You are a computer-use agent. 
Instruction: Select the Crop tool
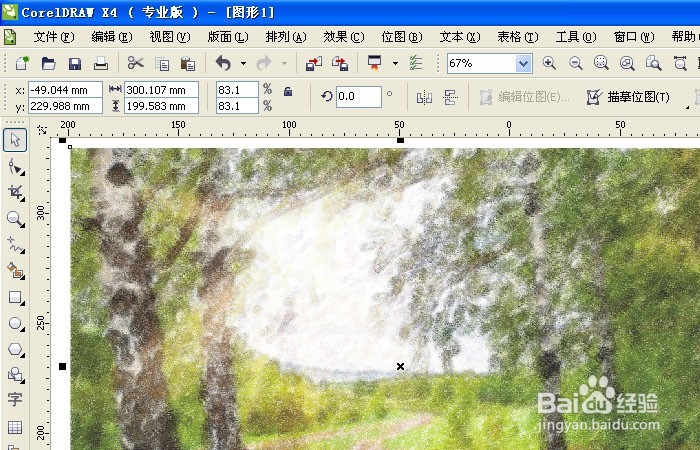point(15,193)
